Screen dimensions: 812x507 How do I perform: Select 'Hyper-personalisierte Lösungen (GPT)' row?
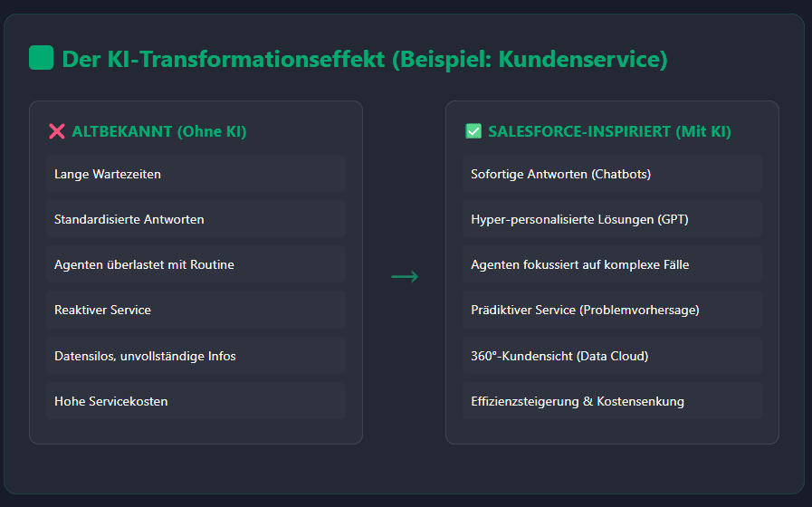tap(612, 219)
